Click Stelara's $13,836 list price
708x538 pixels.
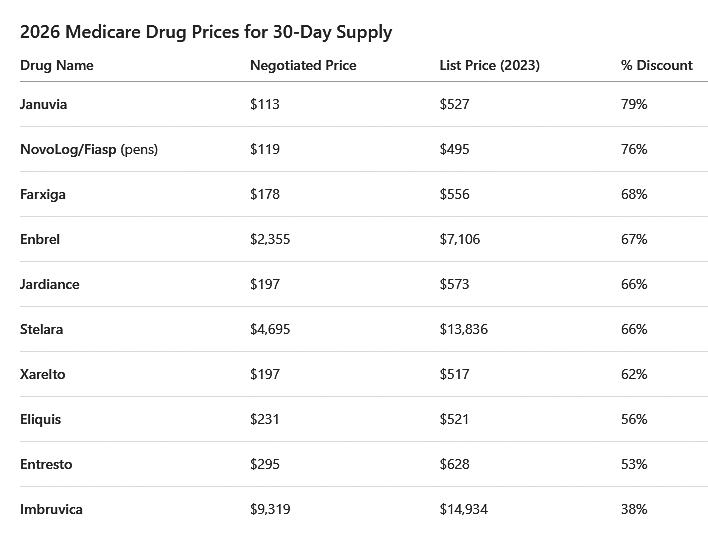point(463,329)
